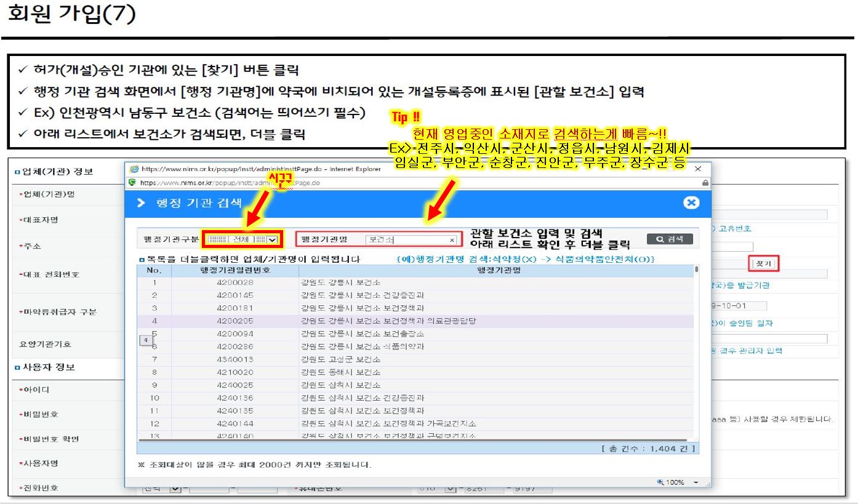Click inside the 행정기관명 input field
Image resolution: width=858 pixels, height=504 pixels.
(x=406, y=240)
